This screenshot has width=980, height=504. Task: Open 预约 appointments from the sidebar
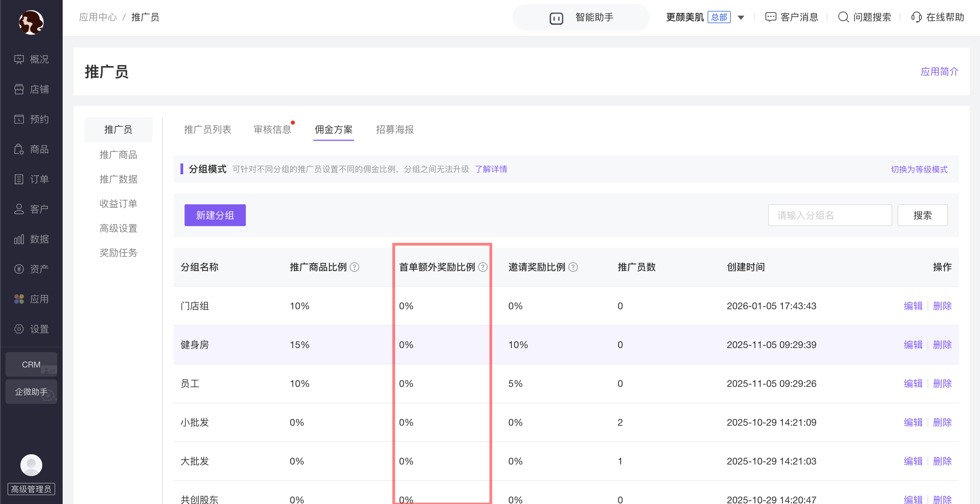19,120
